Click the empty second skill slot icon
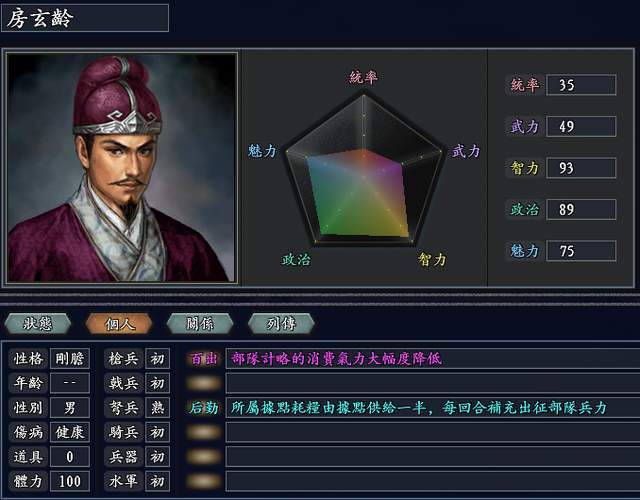640x500 pixels. point(204,383)
